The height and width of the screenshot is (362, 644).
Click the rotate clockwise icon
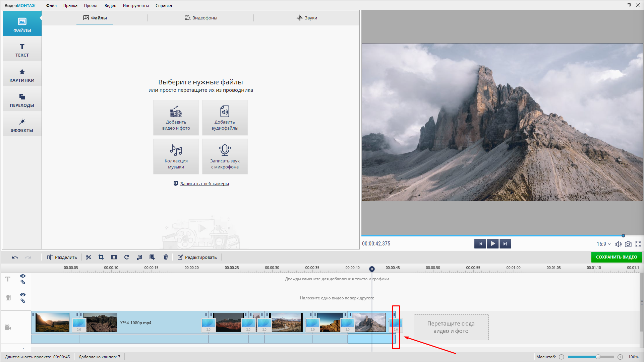(126, 257)
